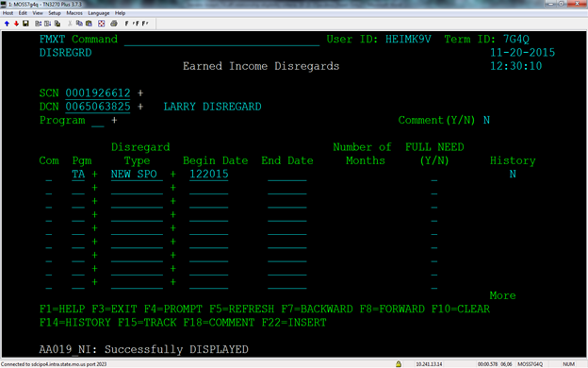Click the floppy disk save icon
The width and height of the screenshot is (588, 368).
click(x=25, y=24)
